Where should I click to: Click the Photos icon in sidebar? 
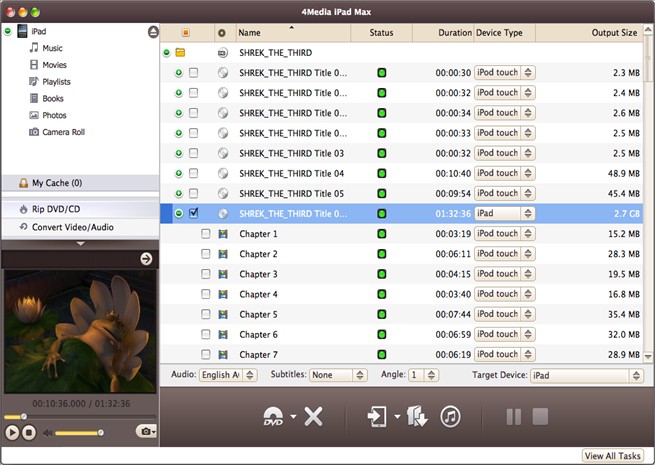pos(33,115)
